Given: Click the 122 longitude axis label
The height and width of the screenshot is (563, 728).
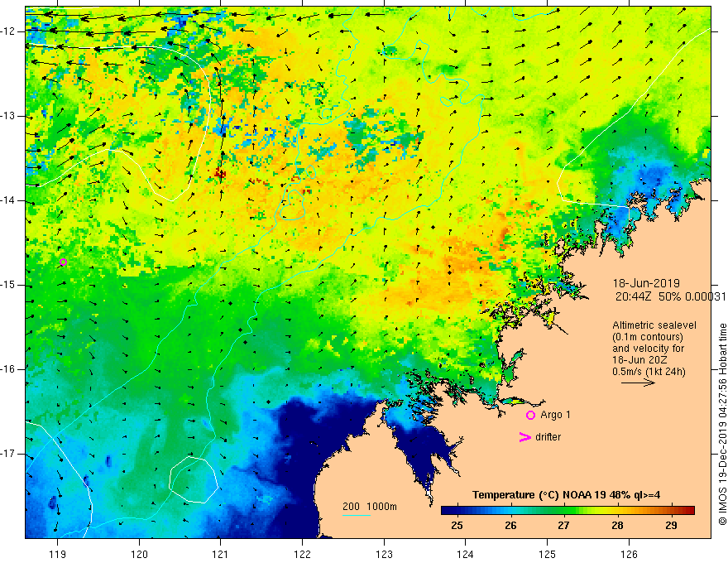Looking at the screenshot, I should [302, 554].
